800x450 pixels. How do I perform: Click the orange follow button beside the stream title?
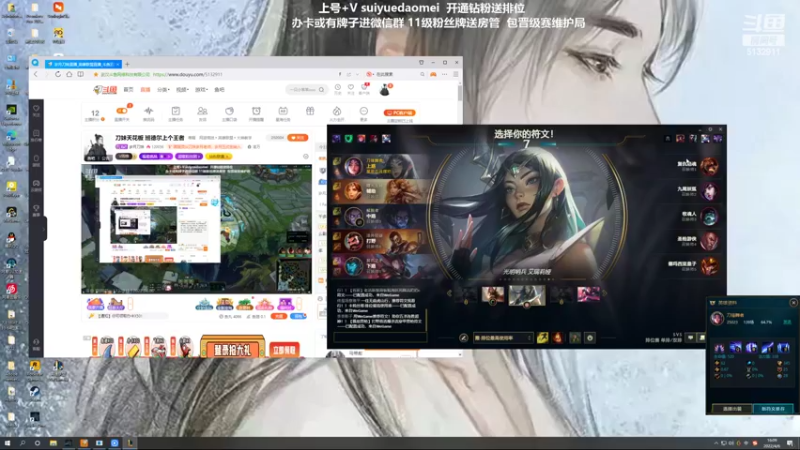click(297, 138)
